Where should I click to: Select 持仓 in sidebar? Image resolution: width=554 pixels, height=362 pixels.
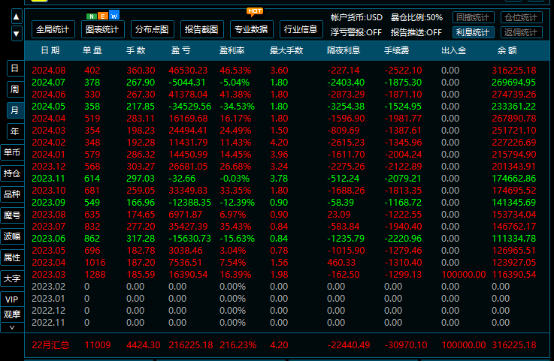[x=12, y=173]
